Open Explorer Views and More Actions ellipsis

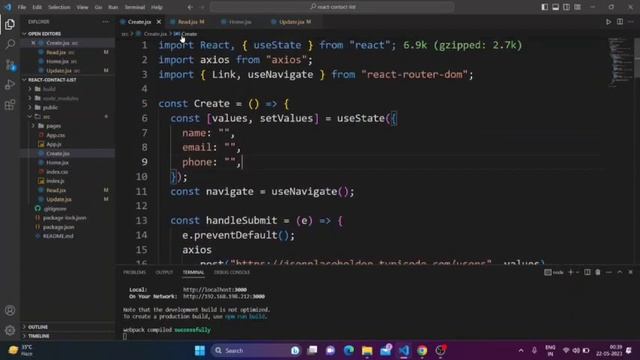pos(106,22)
